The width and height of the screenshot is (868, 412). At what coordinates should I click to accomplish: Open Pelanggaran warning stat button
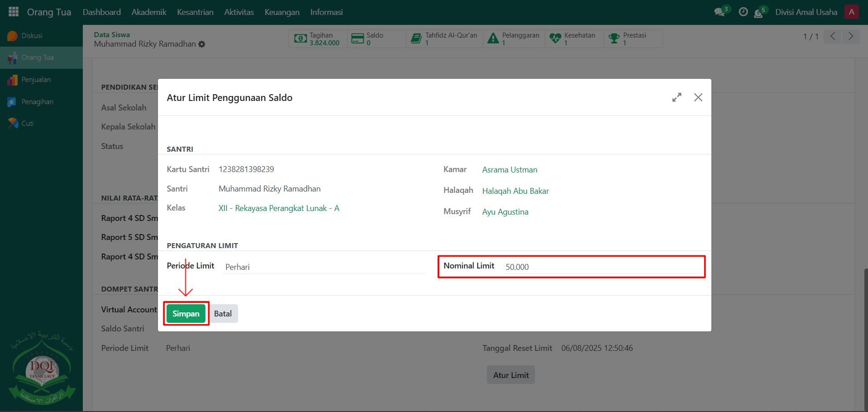click(x=514, y=39)
